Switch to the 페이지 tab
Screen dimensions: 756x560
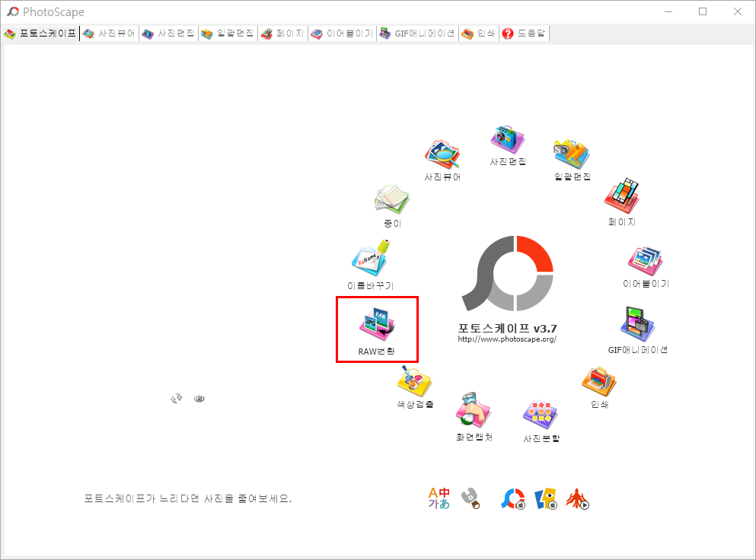(x=283, y=33)
